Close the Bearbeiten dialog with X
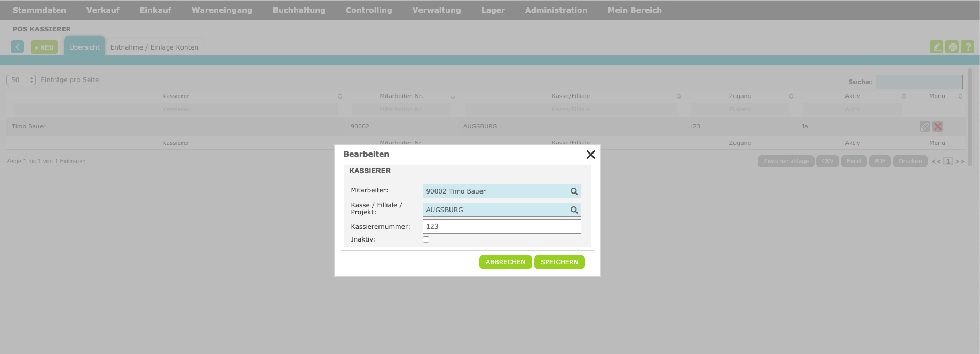Image resolution: width=980 pixels, height=354 pixels. (590, 155)
